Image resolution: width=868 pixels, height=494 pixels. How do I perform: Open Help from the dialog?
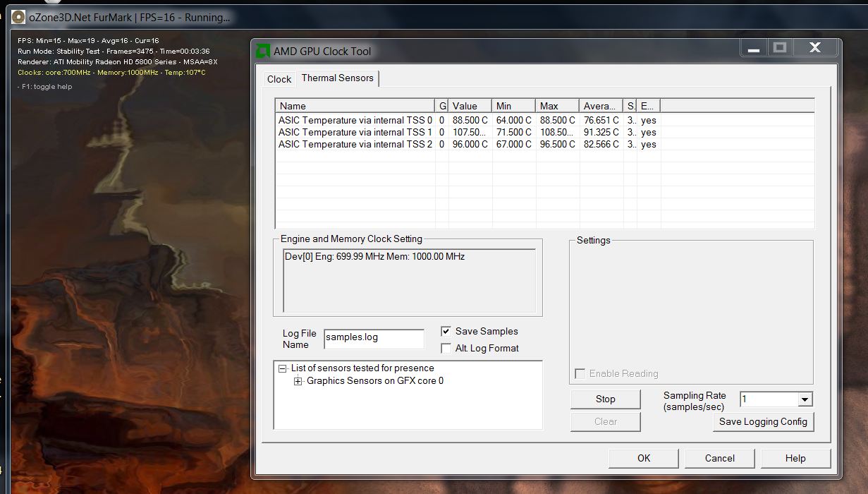point(795,458)
